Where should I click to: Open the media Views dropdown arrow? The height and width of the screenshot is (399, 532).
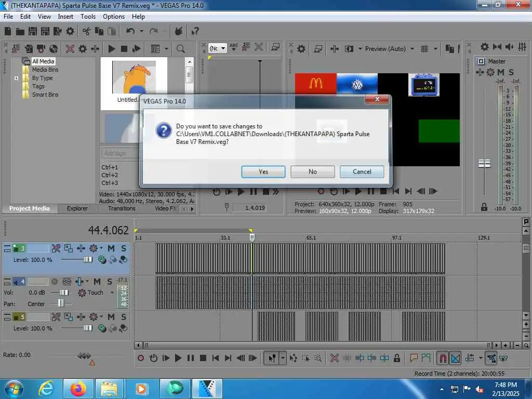166,49
